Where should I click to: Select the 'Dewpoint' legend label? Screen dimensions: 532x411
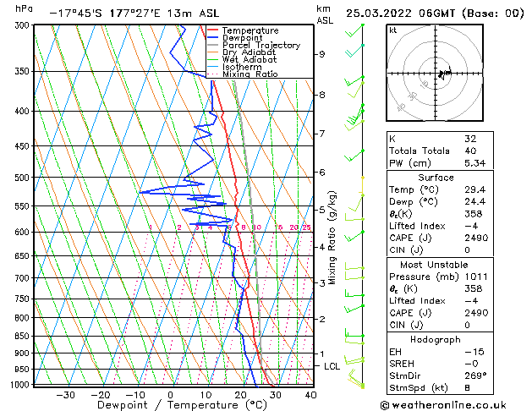click(x=242, y=38)
